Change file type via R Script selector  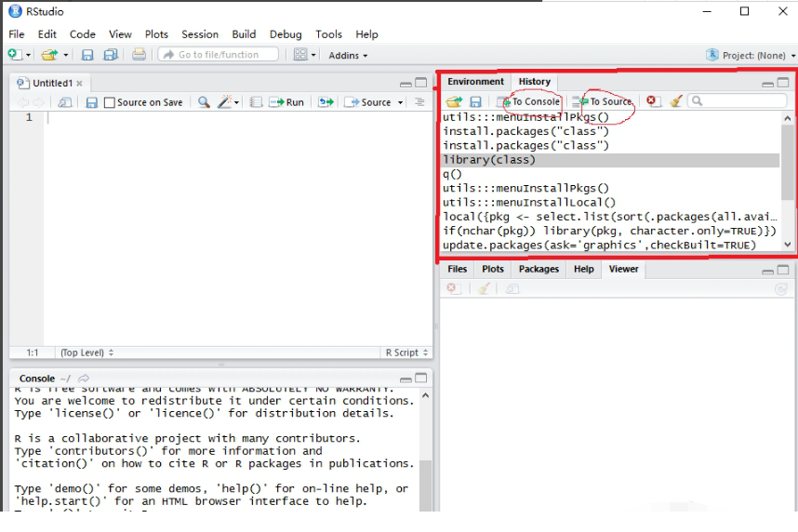(x=406, y=352)
